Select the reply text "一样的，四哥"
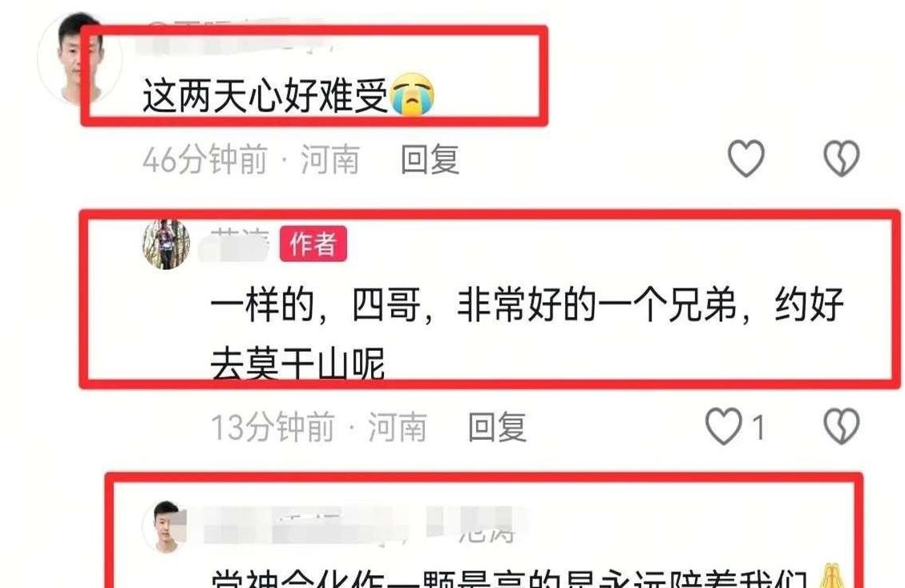Image resolution: width=905 pixels, height=588 pixels. tap(315, 304)
